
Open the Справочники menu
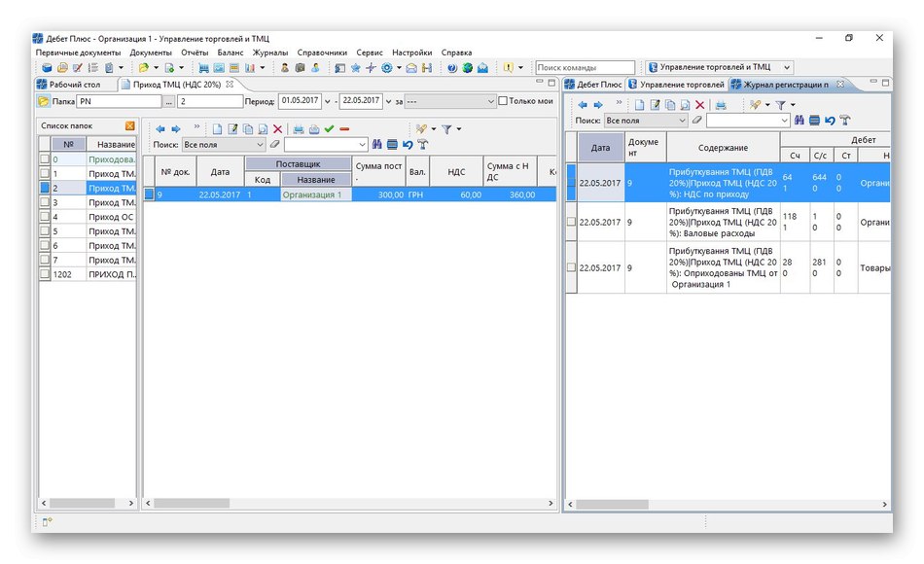click(322, 53)
